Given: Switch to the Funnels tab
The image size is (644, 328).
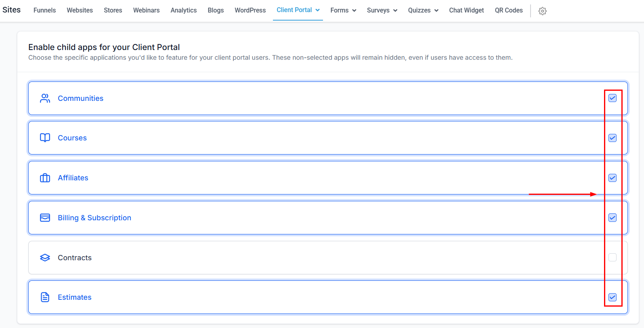Looking at the screenshot, I should (x=44, y=10).
